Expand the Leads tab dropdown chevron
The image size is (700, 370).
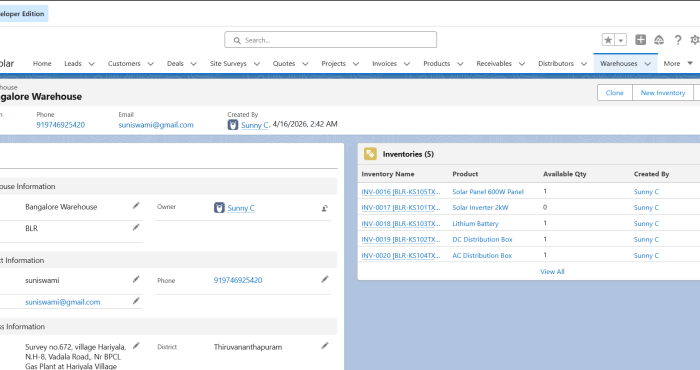[92, 64]
